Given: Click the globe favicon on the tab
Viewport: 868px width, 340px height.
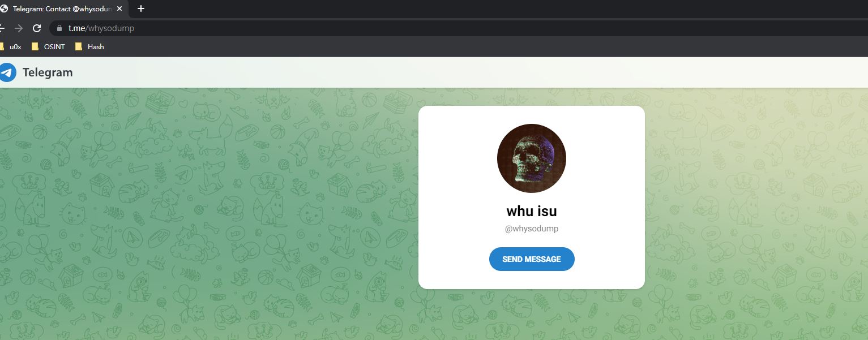Looking at the screenshot, I should pyautogui.click(x=3, y=8).
